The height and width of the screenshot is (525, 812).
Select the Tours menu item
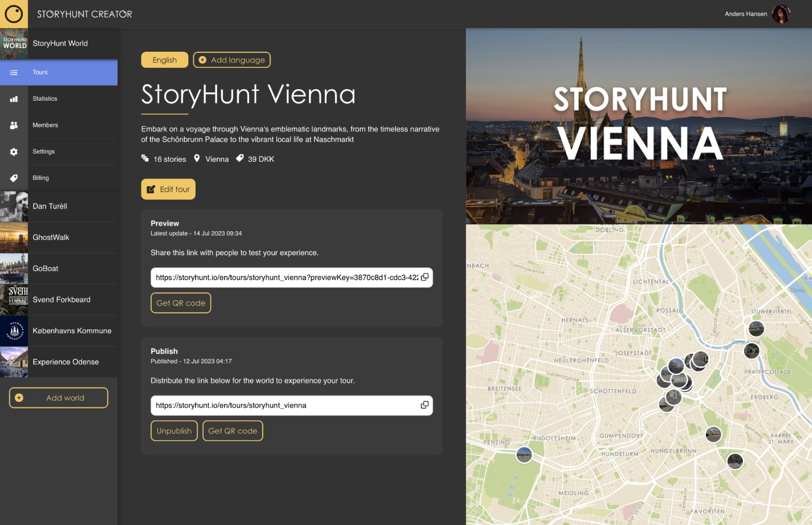tap(59, 72)
